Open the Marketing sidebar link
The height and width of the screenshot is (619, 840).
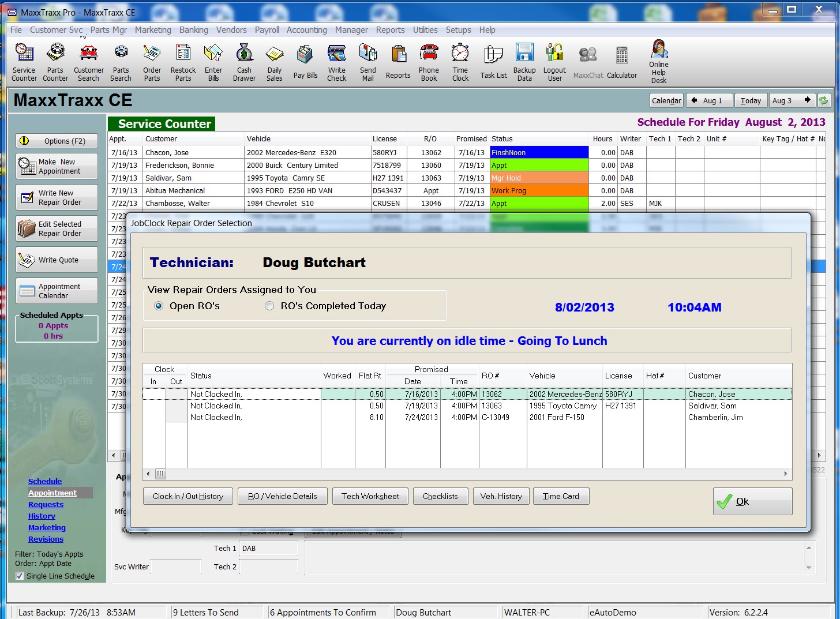(x=47, y=527)
